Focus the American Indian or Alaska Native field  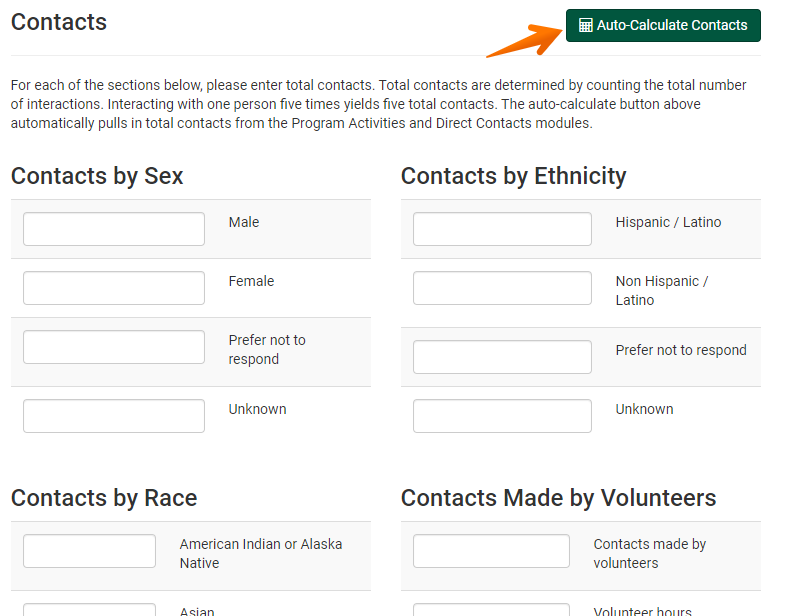coord(90,551)
